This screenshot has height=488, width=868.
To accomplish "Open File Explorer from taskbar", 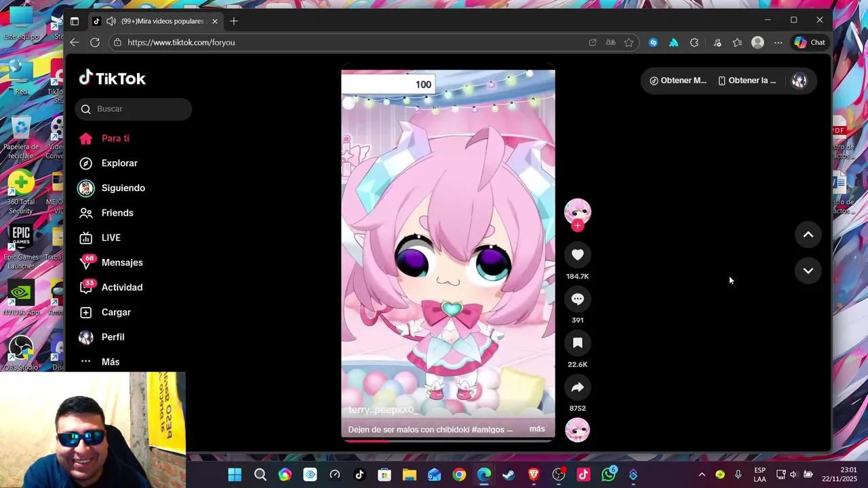I will [410, 474].
